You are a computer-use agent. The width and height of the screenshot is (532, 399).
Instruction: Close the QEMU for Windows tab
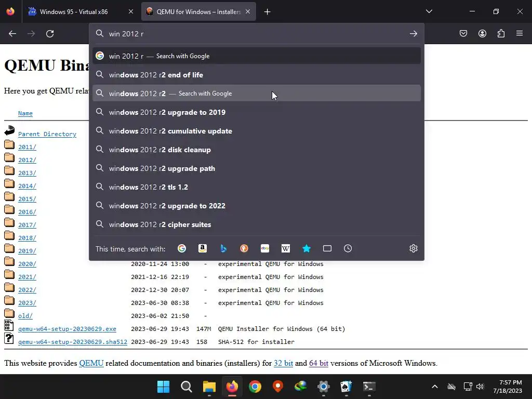[x=248, y=12]
